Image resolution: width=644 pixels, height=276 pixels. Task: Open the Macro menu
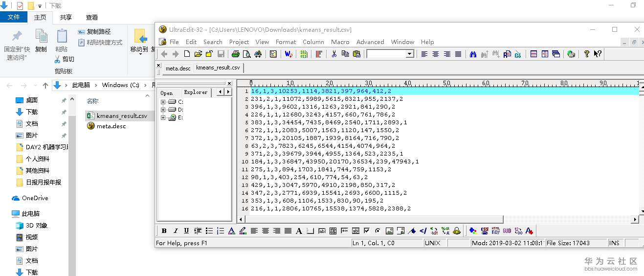(x=340, y=42)
